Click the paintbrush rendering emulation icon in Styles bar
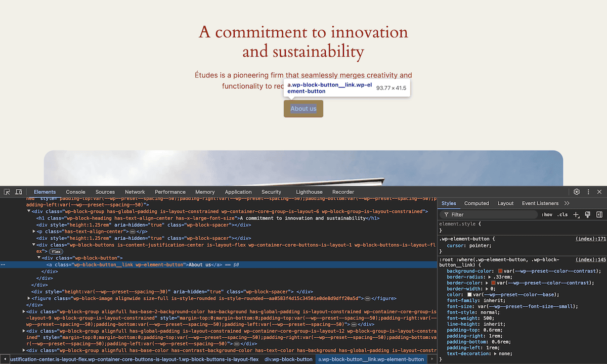 [587, 214]
